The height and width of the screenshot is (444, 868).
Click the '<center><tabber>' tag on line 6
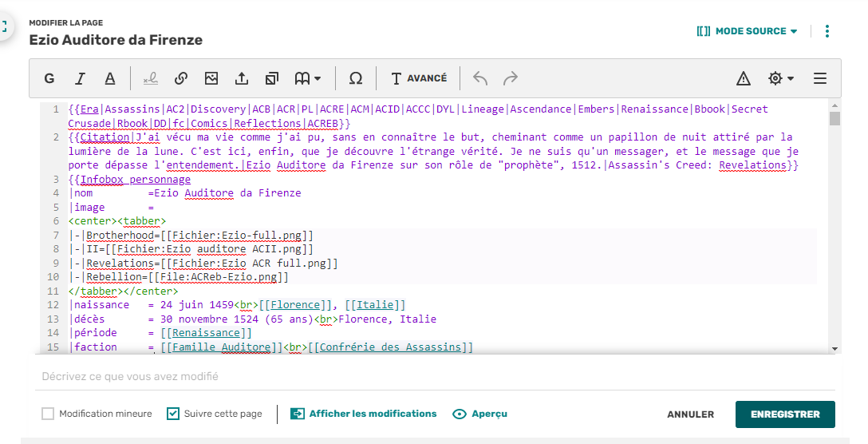(117, 220)
